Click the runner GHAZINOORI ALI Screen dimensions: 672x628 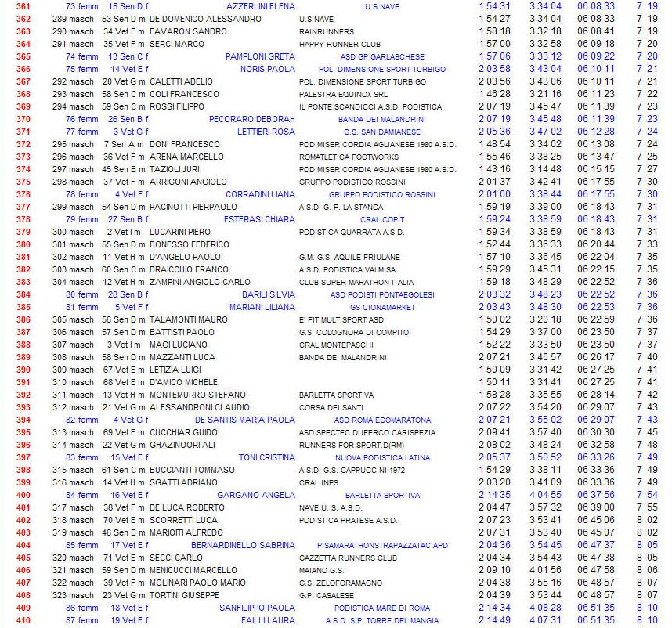click(182, 445)
